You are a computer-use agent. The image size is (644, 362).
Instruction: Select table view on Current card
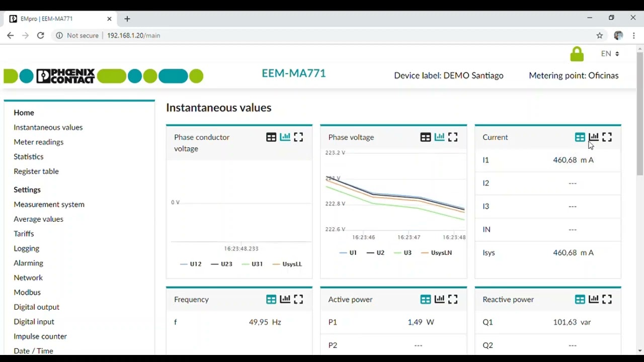point(580,137)
